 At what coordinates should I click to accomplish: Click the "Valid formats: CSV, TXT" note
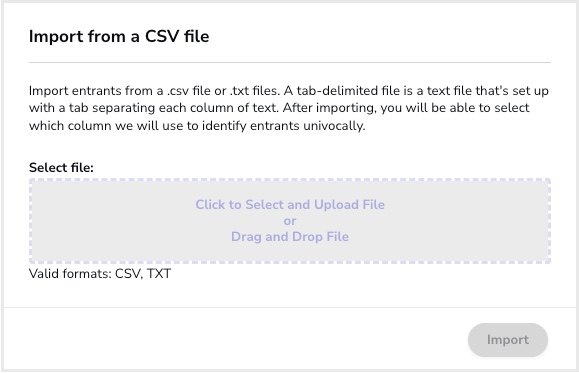(100, 274)
